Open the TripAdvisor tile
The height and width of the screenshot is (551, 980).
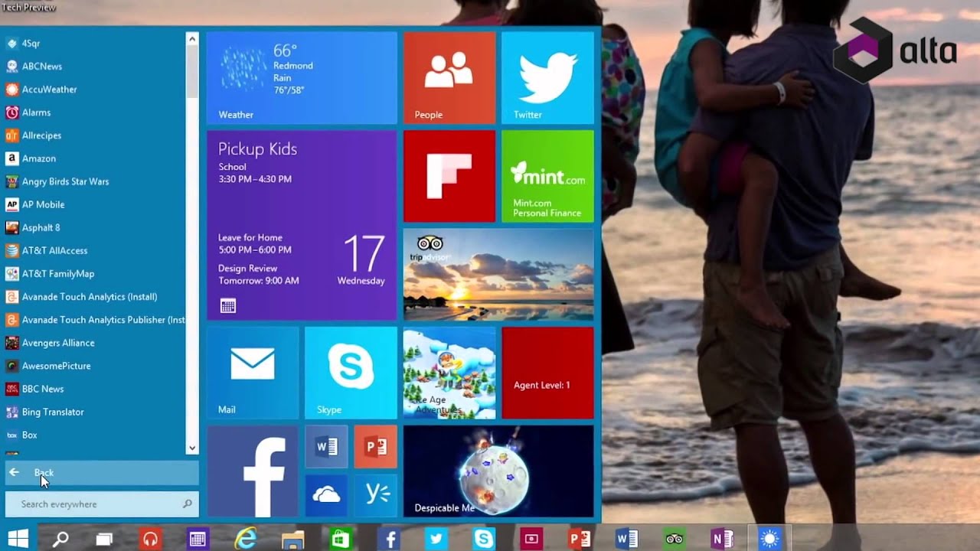pyautogui.click(x=498, y=274)
